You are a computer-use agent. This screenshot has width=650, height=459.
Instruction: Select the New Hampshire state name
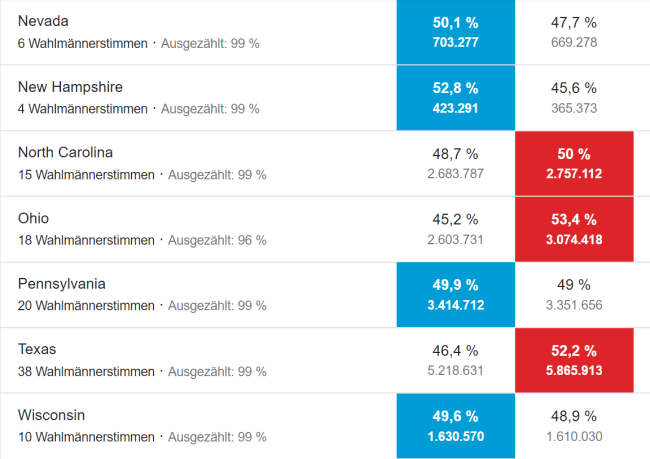pyautogui.click(x=70, y=87)
